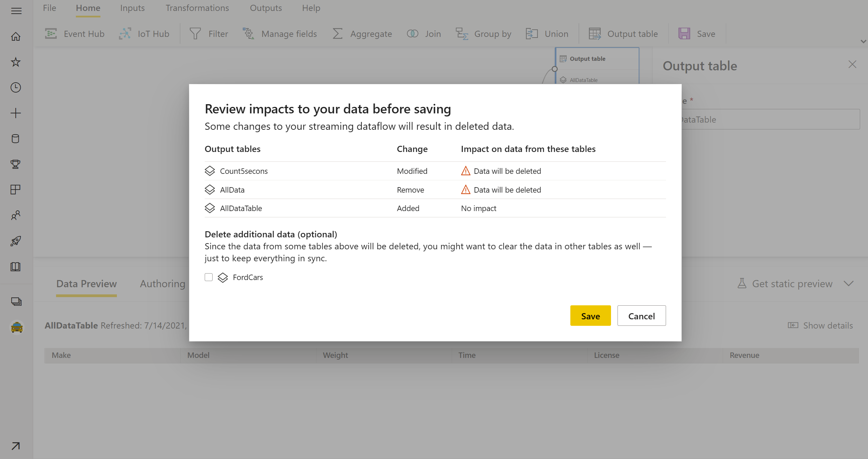This screenshot has width=868, height=459.
Task: Switch to the Authoring tab
Action: (162, 283)
